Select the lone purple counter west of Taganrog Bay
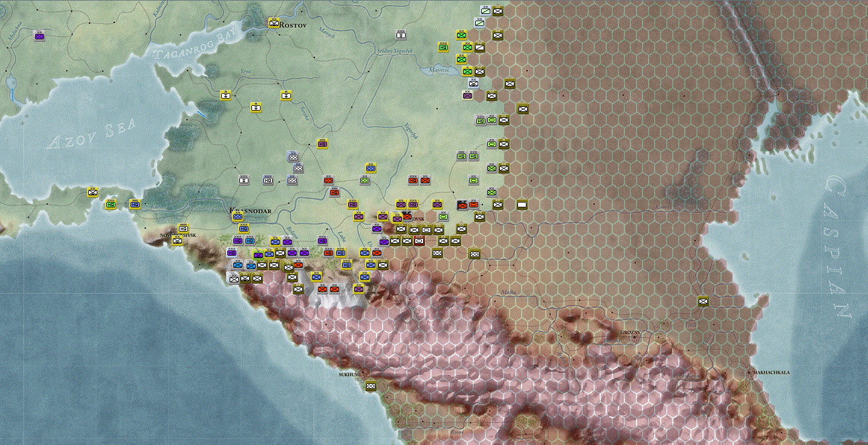Screen dimensions: 868x445 (39, 36)
